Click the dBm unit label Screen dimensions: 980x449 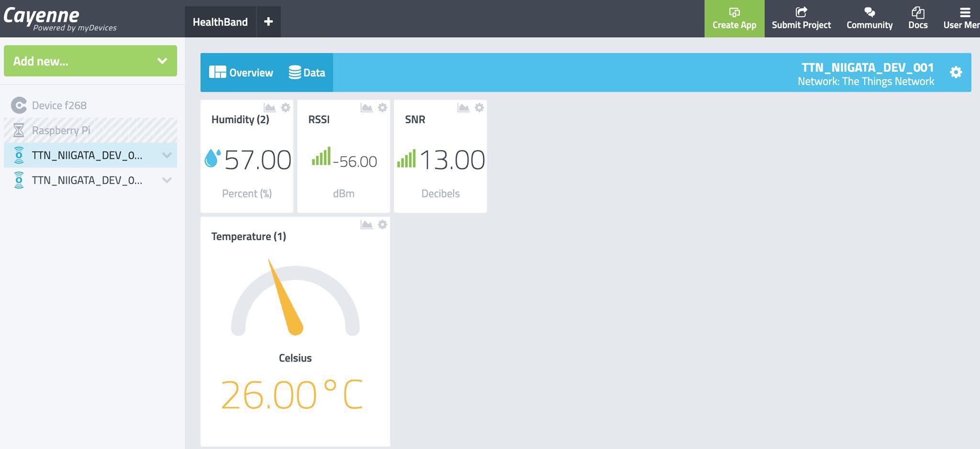tap(344, 194)
